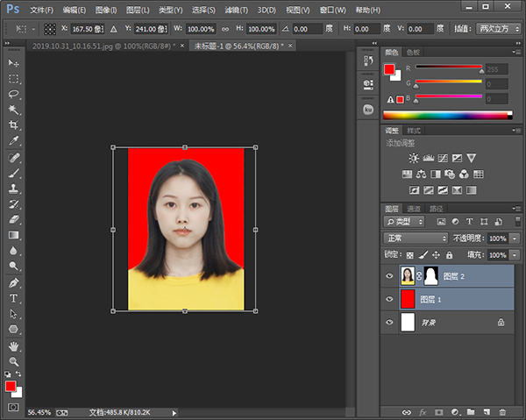Hide the 背景 layer with eye icon

(x=390, y=323)
